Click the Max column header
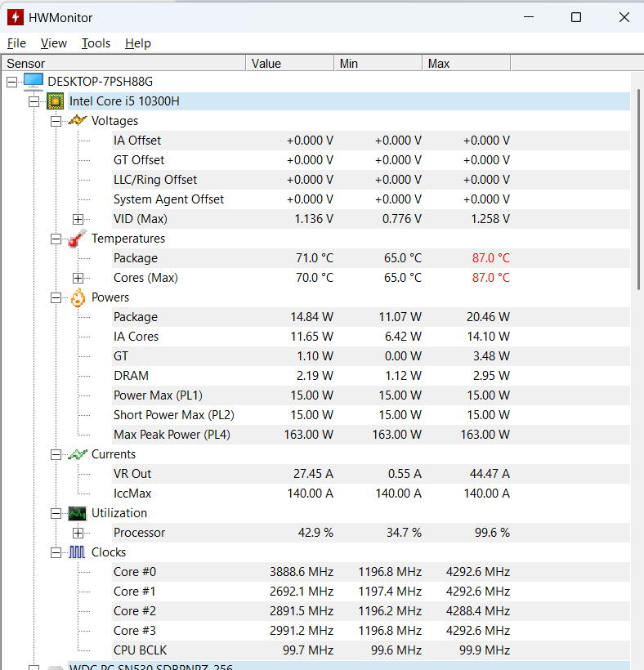This screenshot has width=644, height=670. [x=467, y=63]
